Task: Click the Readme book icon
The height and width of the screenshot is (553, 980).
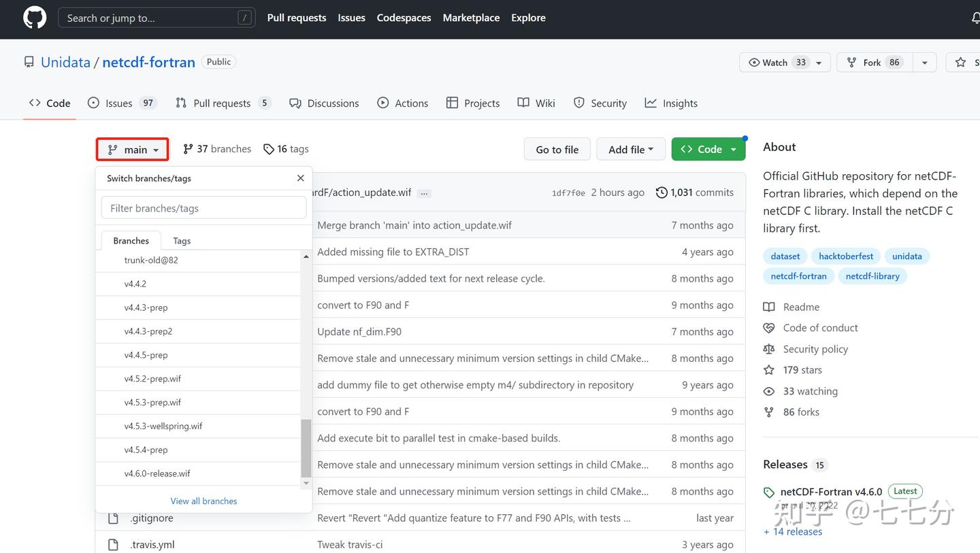Action: (769, 307)
